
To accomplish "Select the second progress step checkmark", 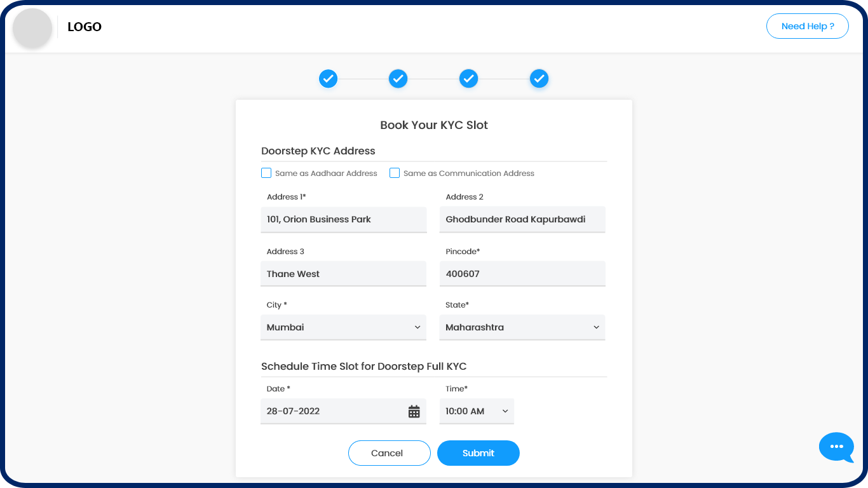I will click(398, 79).
